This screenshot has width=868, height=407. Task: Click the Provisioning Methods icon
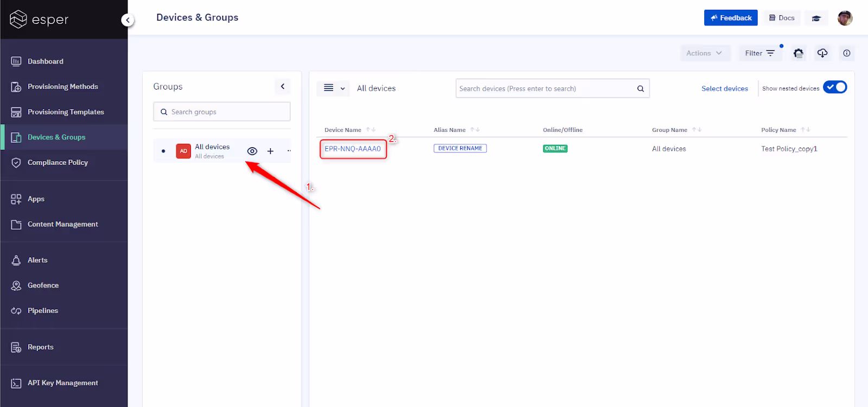(x=16, y=87)
